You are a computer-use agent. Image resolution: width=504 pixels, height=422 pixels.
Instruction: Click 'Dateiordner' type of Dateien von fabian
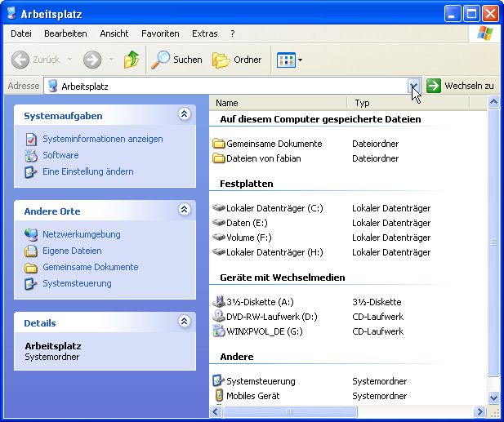tap(376, 158)
